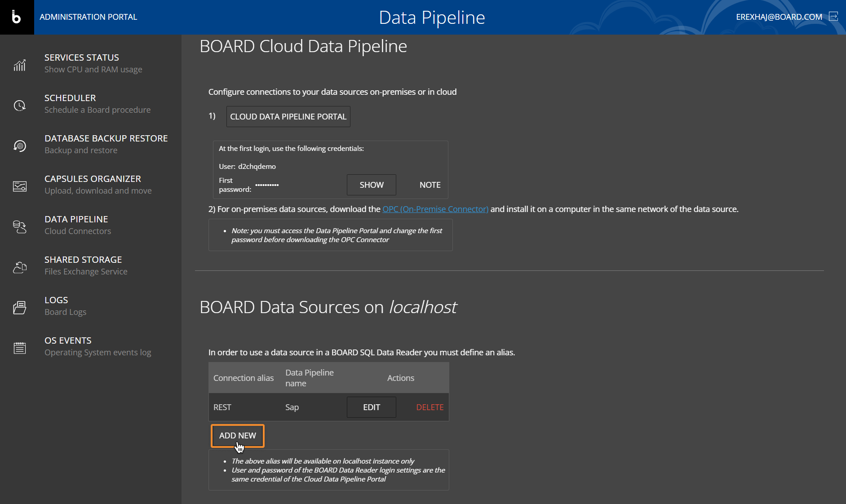Viewport: 846px width, 504px height.
Task: Follow the OPC (On-Premise Connector) link
Action: [435, 209]
